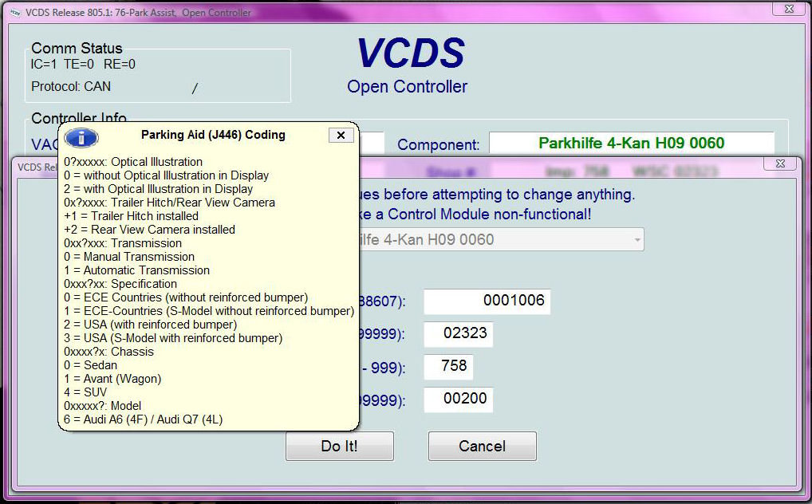Image resolution: width=812 pixels, height=504 pixels.
Task: Click the blue info icon in coding tooltip
Action: click(x=81, y=137)
